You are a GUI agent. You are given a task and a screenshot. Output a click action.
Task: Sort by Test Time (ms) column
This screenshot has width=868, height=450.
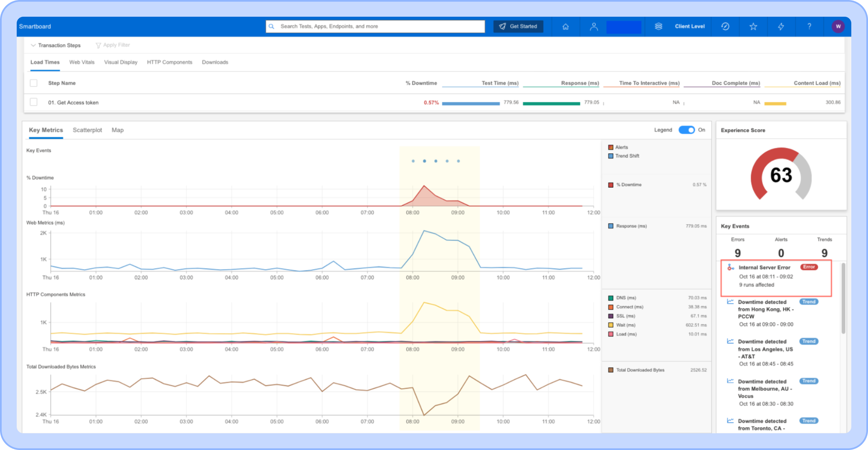coord(500,83)
